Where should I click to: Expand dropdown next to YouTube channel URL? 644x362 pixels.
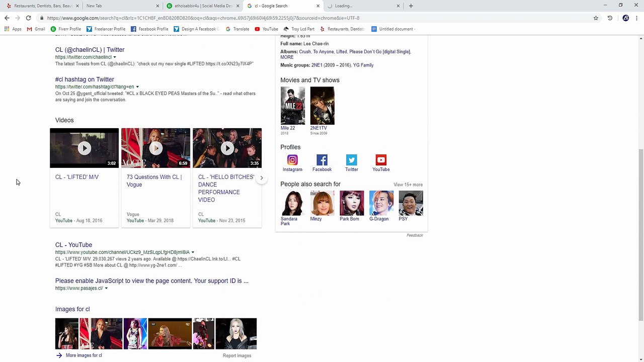[193, 252]
